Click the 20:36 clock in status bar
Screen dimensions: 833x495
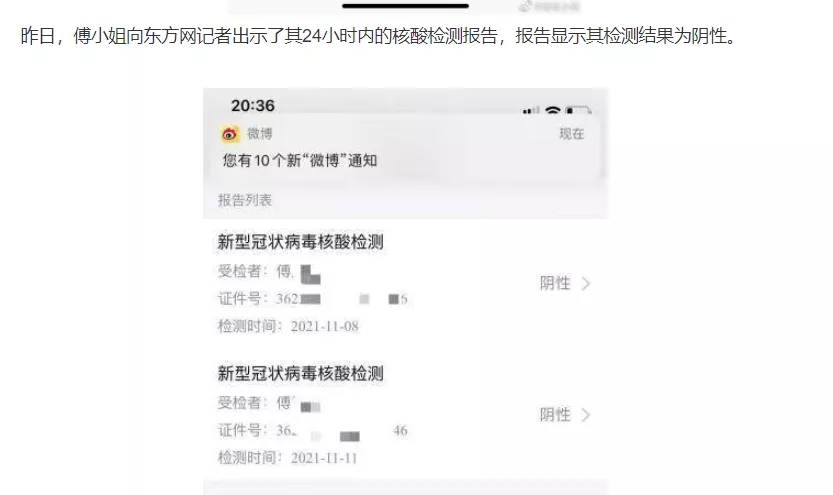point(253,106)
